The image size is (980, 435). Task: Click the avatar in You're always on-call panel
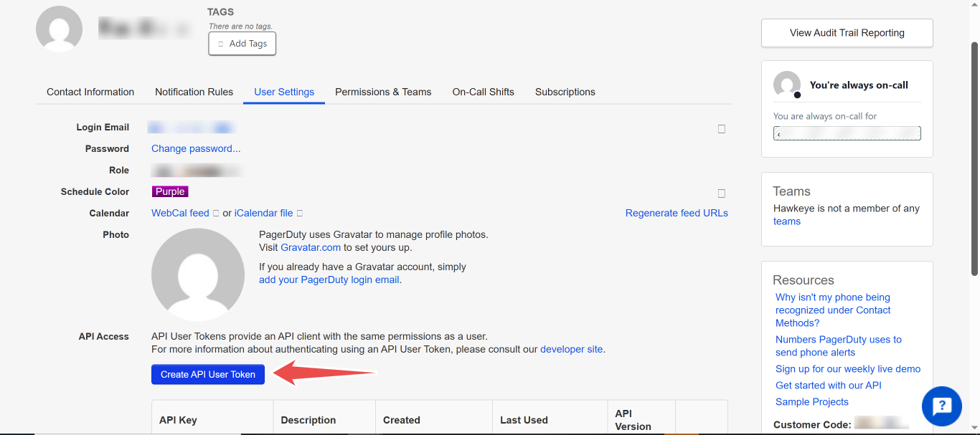[786, 84]
